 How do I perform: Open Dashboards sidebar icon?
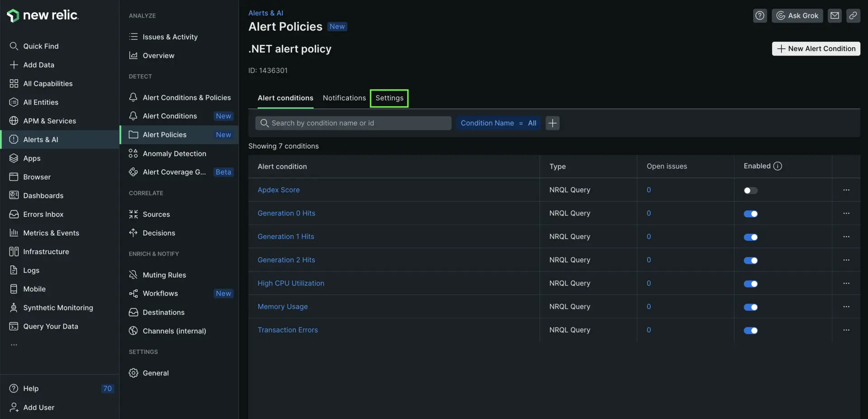point(14,195)
